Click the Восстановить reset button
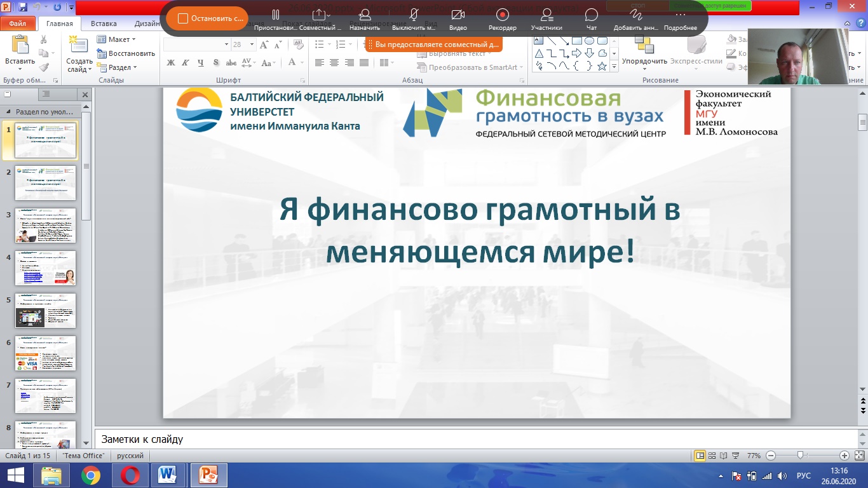 (x=126, y=53)
